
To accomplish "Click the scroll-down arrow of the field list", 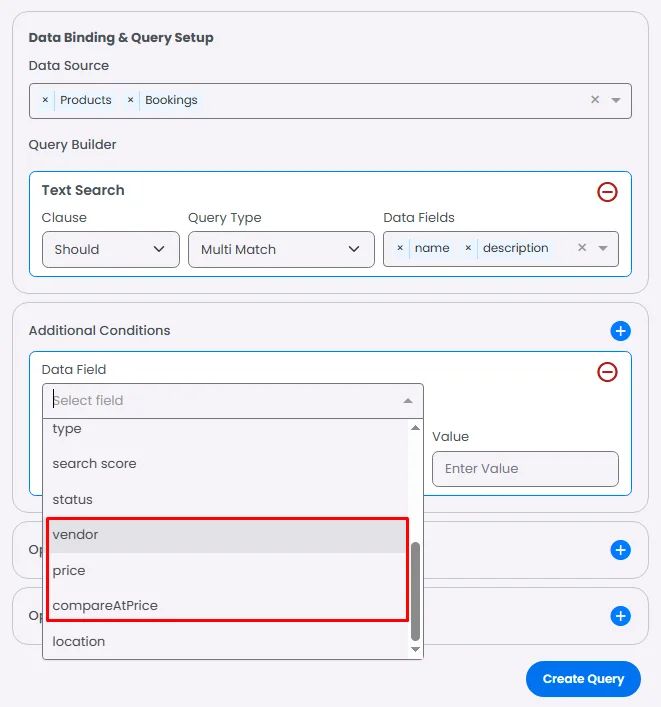I will (416, 649).
